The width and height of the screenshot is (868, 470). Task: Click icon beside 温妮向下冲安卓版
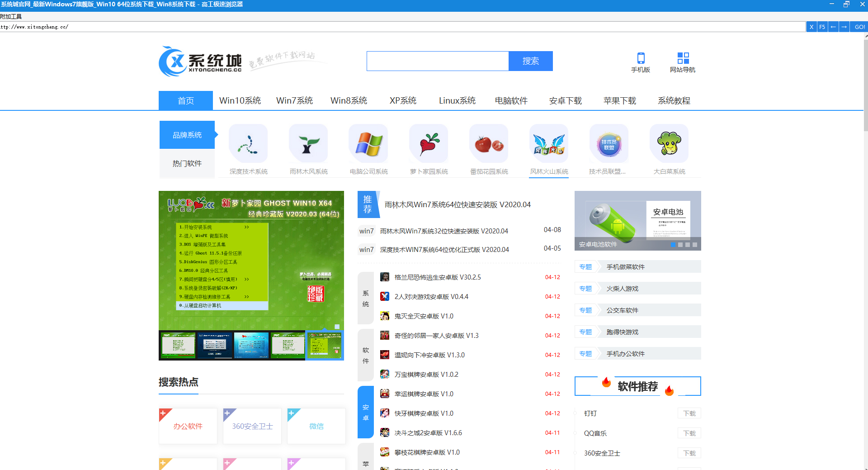[x=385, y=355]
